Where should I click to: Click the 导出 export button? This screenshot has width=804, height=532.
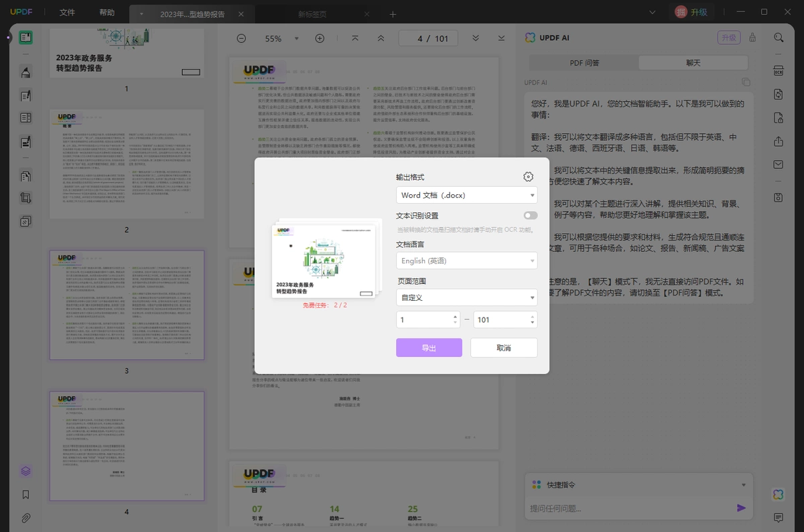[x=429, y=348]
